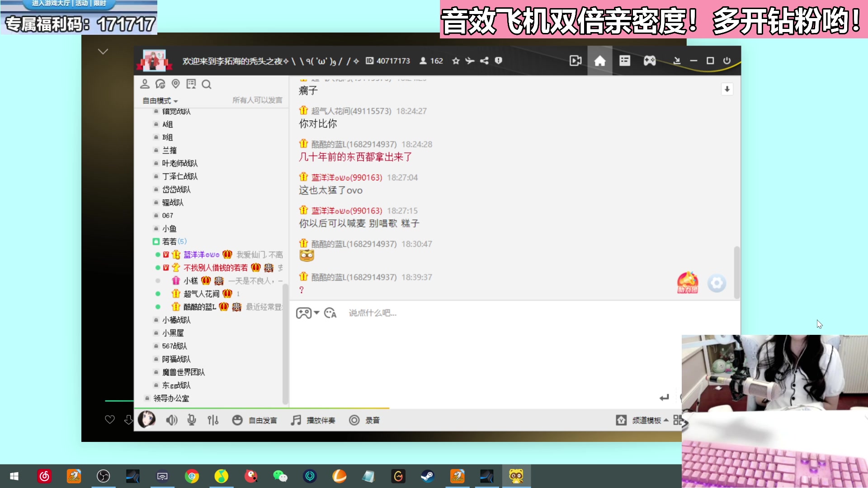Viewport: 868px width, 488px height.
Task: Open the 调音台 audio mixer sliders
Action: [212, 420]
